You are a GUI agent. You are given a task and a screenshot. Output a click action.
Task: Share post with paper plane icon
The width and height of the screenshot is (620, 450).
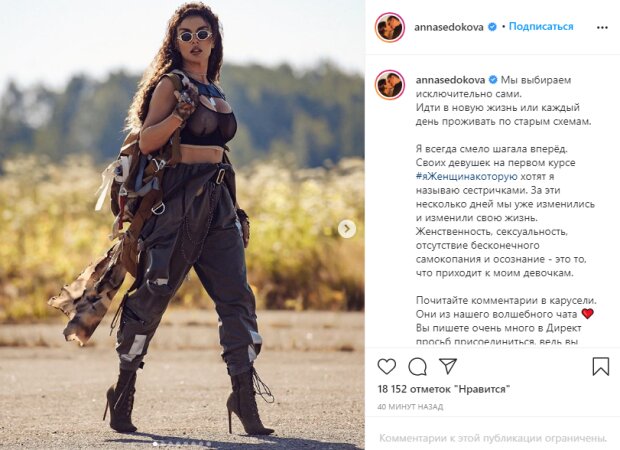point(448,366)
